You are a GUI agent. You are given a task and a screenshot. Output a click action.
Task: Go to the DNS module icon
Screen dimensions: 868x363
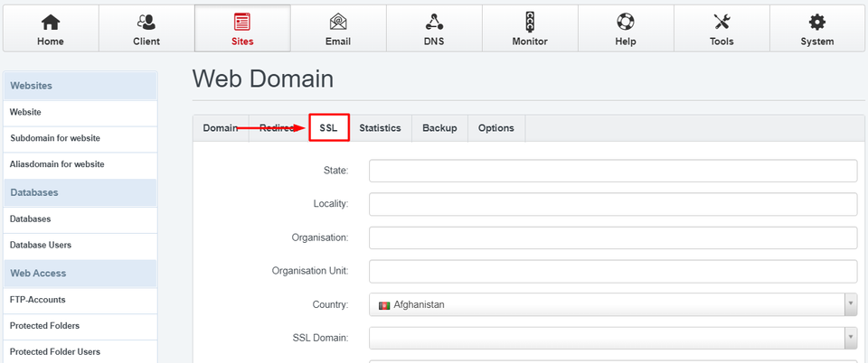[434, 22]
